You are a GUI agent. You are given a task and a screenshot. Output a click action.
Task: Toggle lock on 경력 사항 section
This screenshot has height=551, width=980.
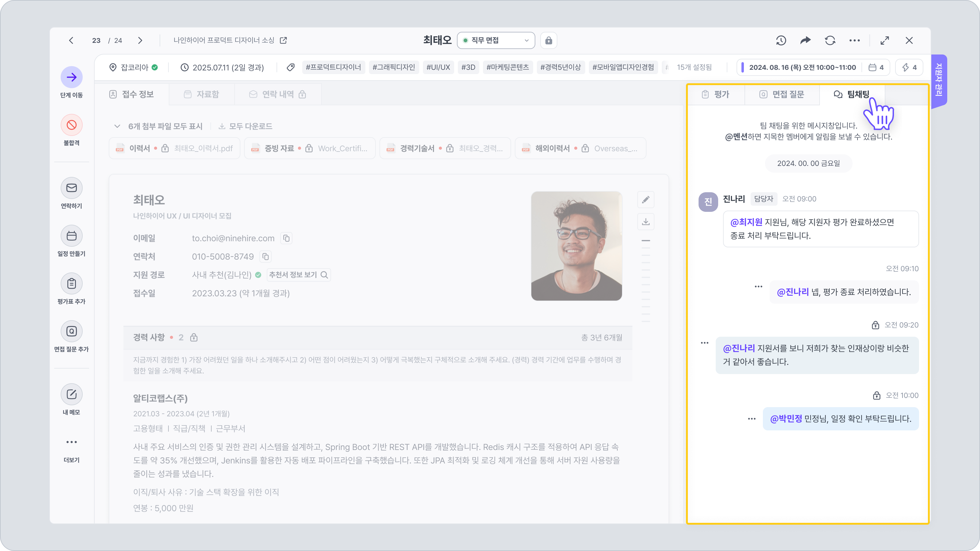point(194,338)
